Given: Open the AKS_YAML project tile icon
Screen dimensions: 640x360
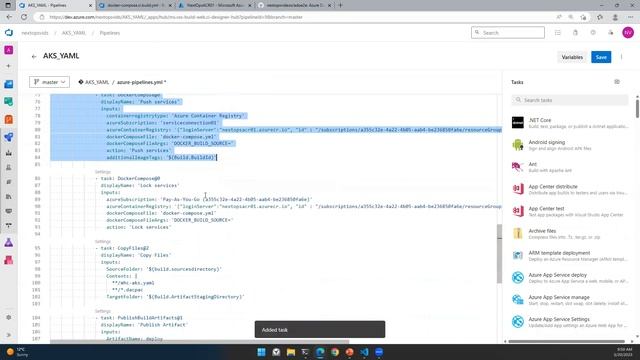Looking at the screenshot, I should click(x=9, y=50).
